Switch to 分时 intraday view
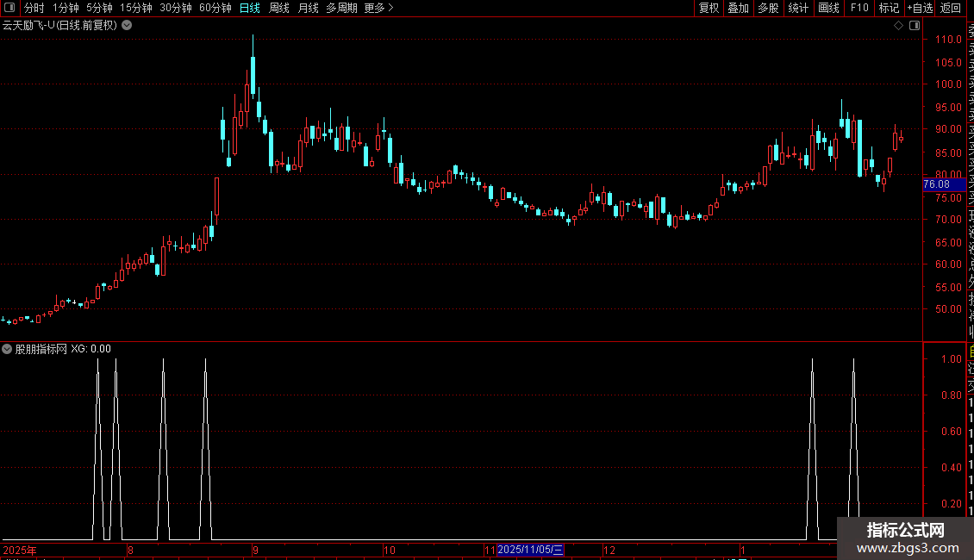Image resolution: width=974 pixels, height=560 pixels. click(34, 8)
